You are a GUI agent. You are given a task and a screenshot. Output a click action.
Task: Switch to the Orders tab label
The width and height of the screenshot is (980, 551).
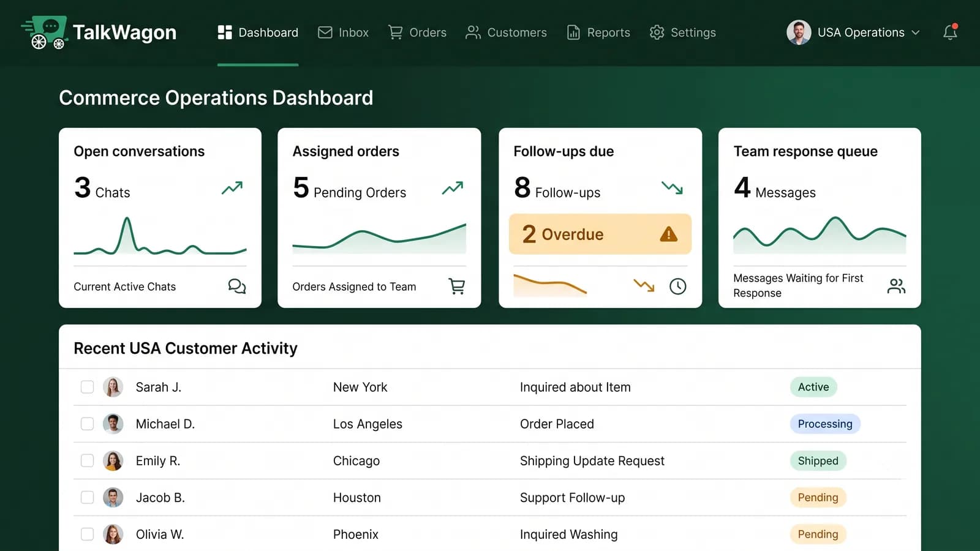click(x=428, y=32)
